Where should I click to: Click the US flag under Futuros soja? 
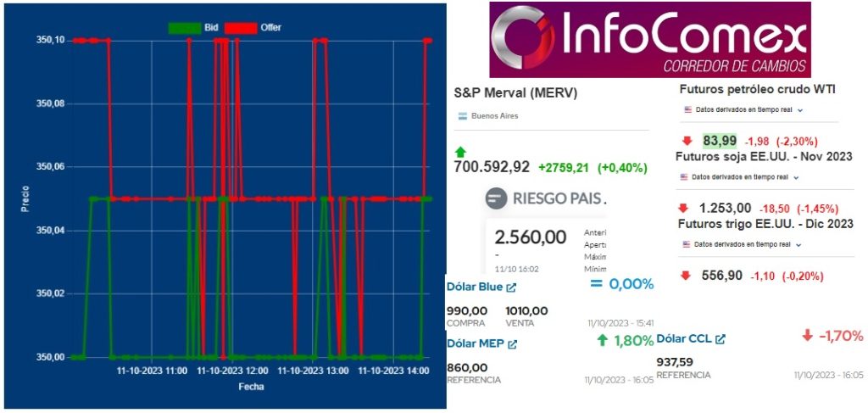(x=686, y=177)
